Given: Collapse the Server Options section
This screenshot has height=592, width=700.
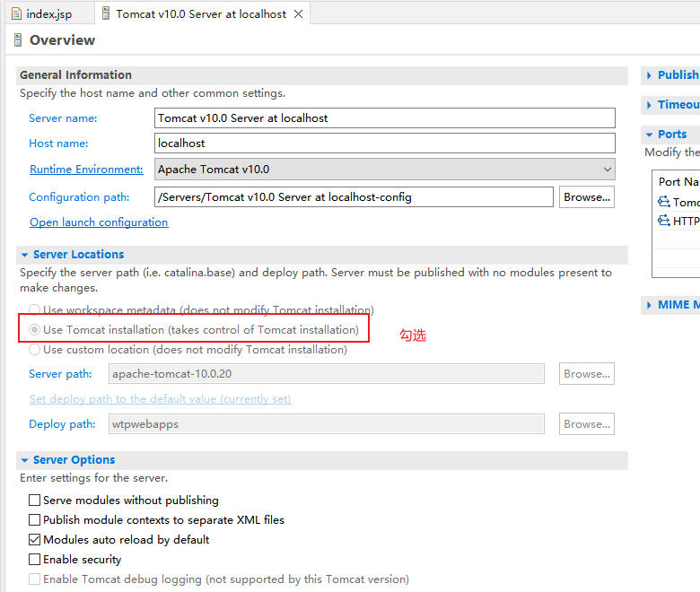Looking at the screenshot, I should (x=24, y=460).
